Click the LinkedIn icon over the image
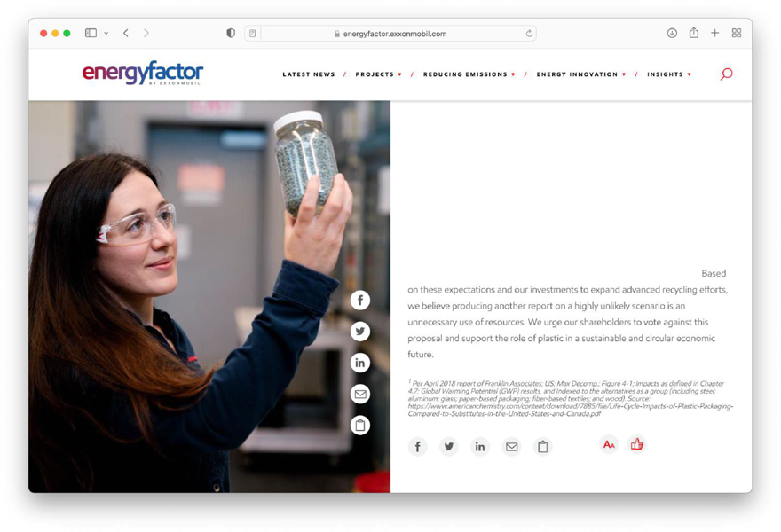This screenshot has height=532, width=781. 359,363
